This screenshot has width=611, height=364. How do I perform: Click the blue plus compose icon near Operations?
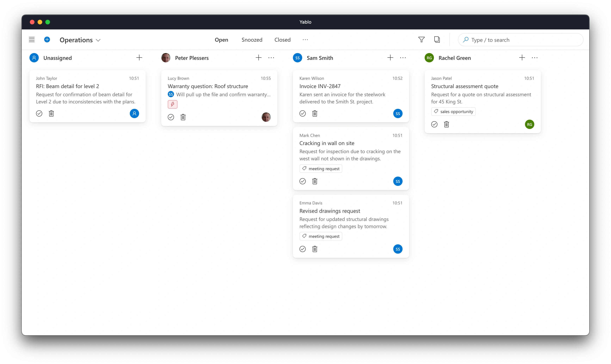point(47,39)
